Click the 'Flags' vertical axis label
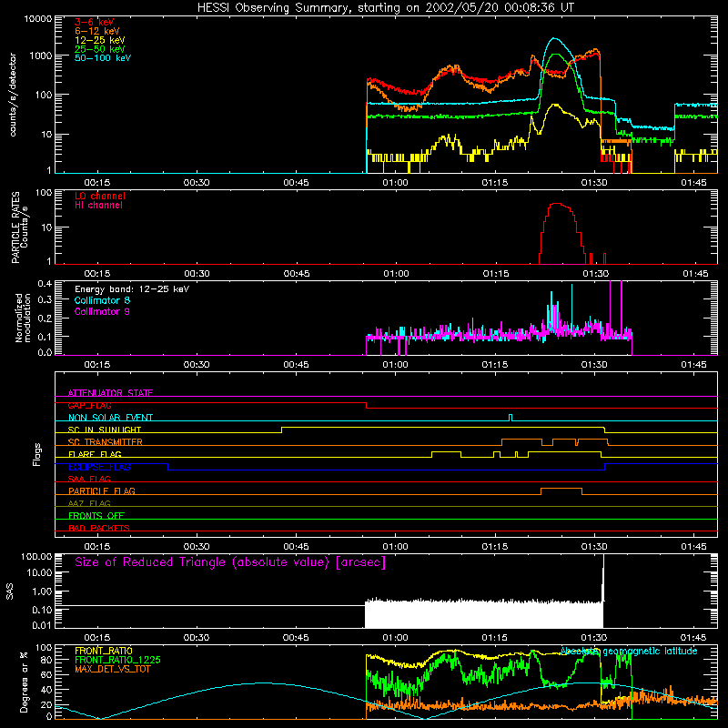The height and width of the screenshot is (728, 728). click(37, 454)
